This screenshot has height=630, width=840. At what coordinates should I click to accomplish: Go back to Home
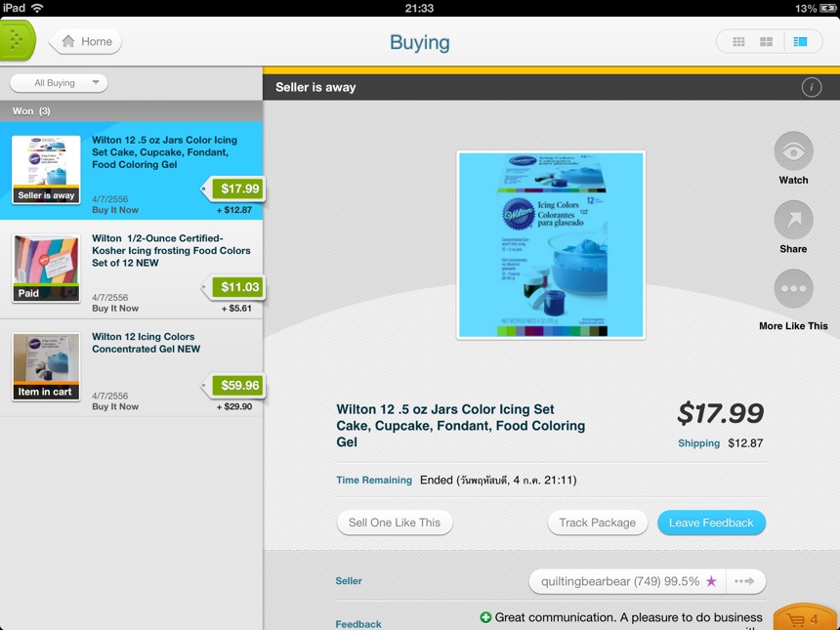(x=86, y=42)
